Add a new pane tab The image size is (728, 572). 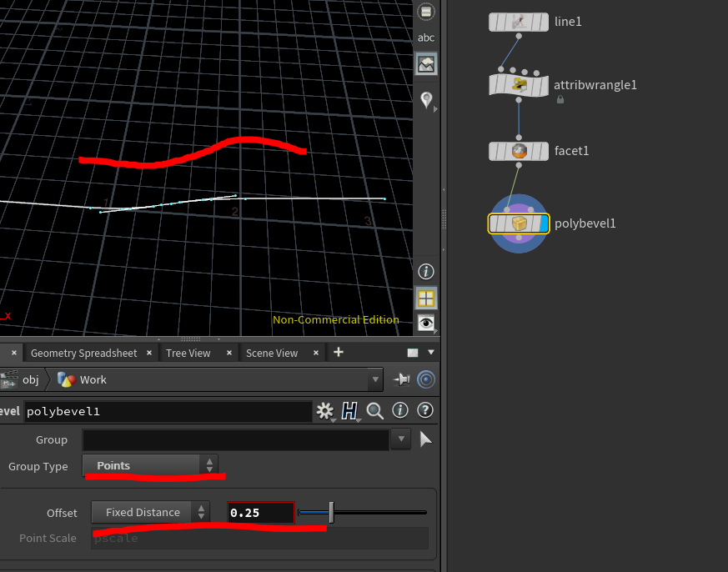click(x=339, y=353)
